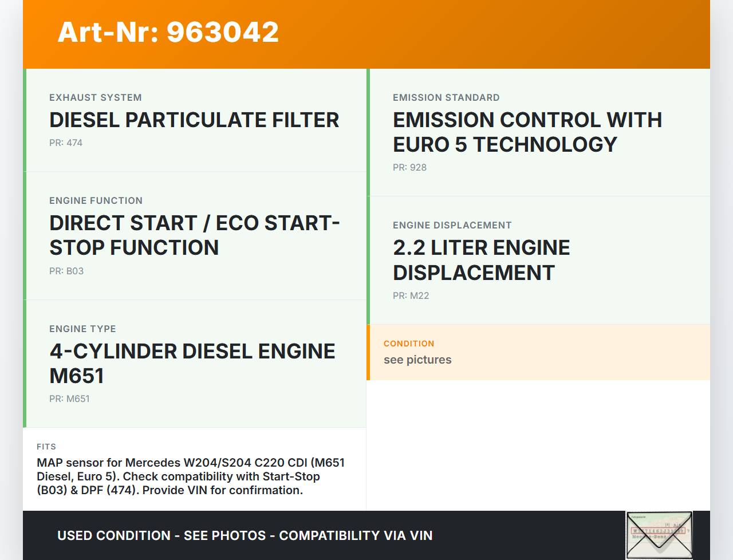Image resolution: width=733 pixels, height=560 pixels.
Task: Click the PR: M22 code
Action: pos(411,296)
